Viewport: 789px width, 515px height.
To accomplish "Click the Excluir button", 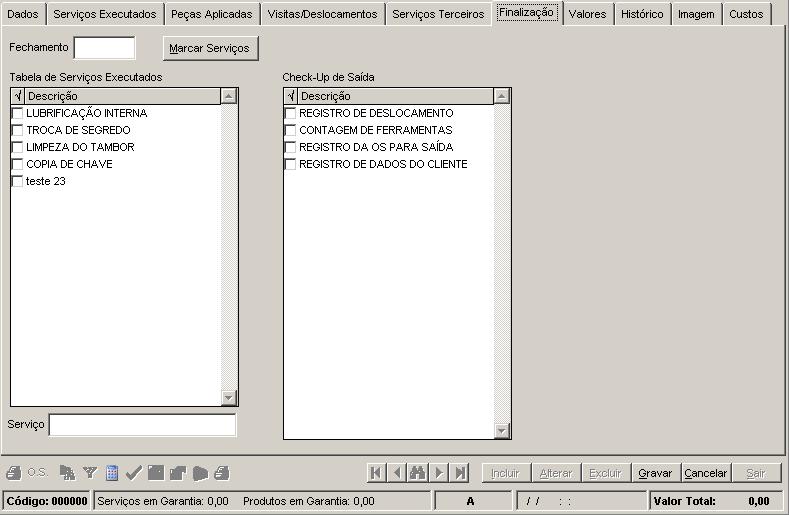I will [x=605, y=473].
